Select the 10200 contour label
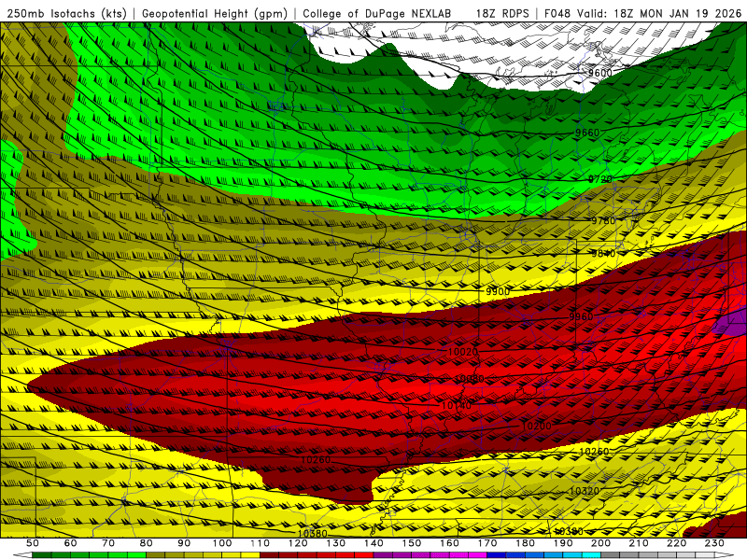This screenshot has width=747, height=560. pos(537,426)
